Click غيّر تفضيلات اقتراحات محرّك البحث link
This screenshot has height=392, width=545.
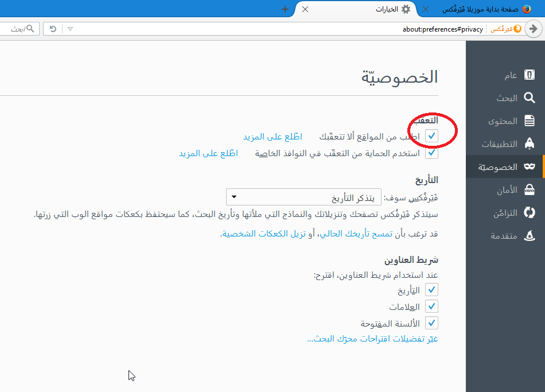(x=372, y=339)
